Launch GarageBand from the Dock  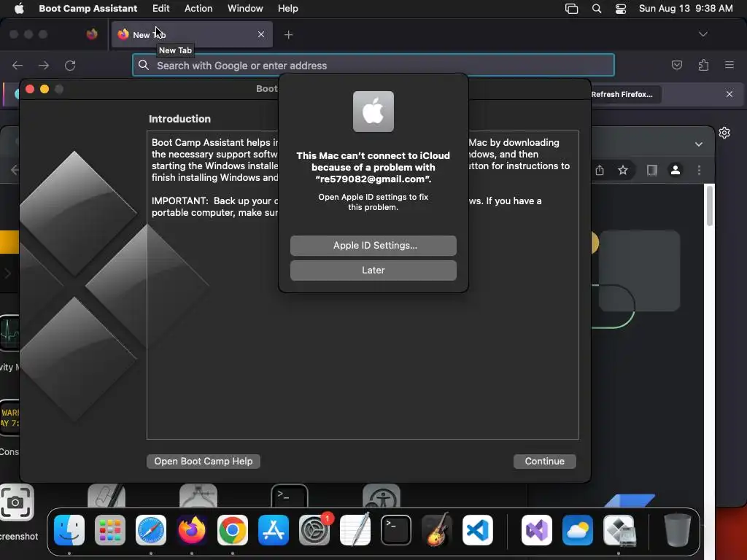pyautogui.click(x=437, y=530)
